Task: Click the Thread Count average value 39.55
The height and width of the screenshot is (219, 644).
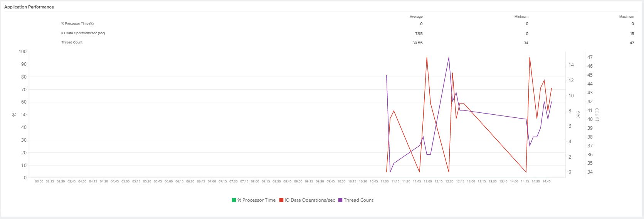Action: (417, 43)
